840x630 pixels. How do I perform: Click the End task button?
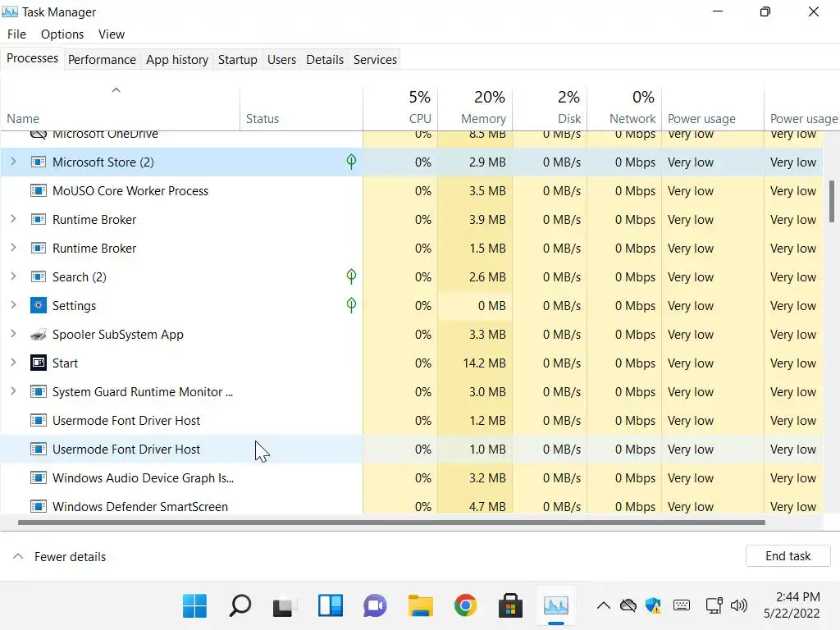click(787, 556)
